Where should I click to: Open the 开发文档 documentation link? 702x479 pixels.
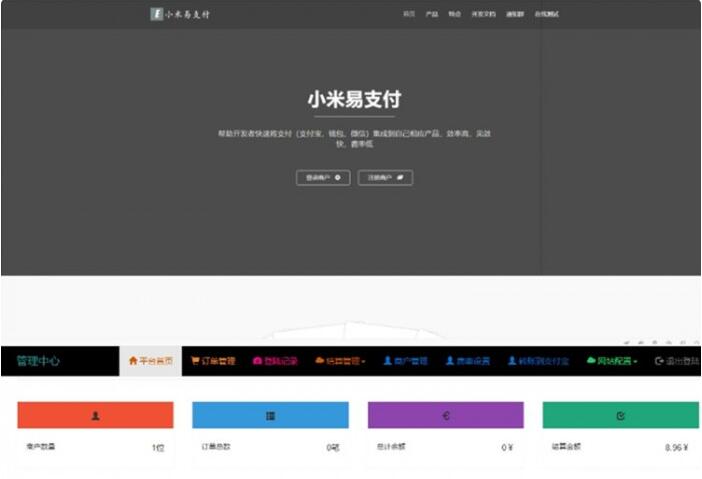pyautogui.click(x=484, y=14)
